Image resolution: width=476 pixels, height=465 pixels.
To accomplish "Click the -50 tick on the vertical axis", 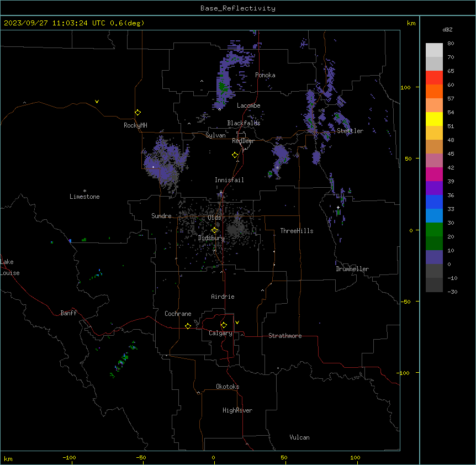I will (405, 302).
